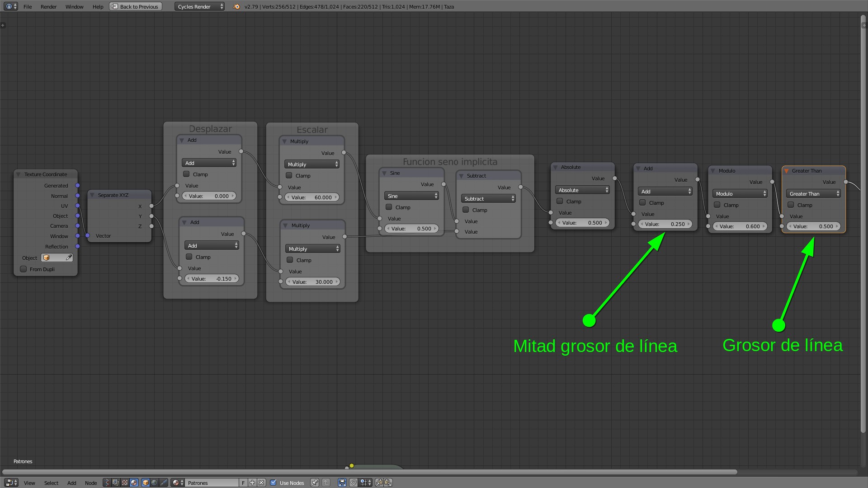This screenshot has width=868, height=488.
Task: Enable Clamp on the Modulo node
Action: tap(717, 205)
